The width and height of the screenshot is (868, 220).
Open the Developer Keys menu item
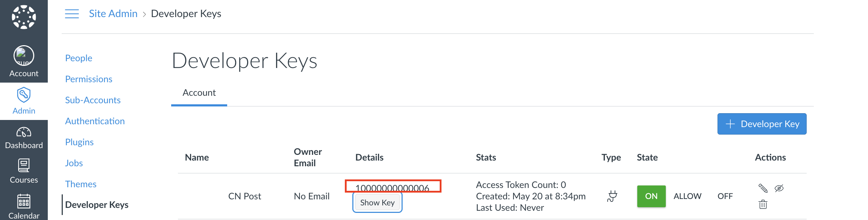97,205
